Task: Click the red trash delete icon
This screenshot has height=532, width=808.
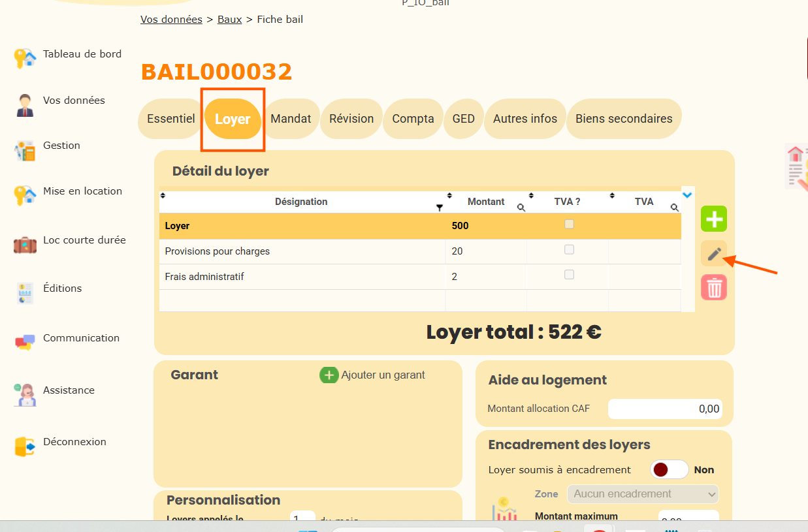Action: pyautogui.click(x=713, y=287)
